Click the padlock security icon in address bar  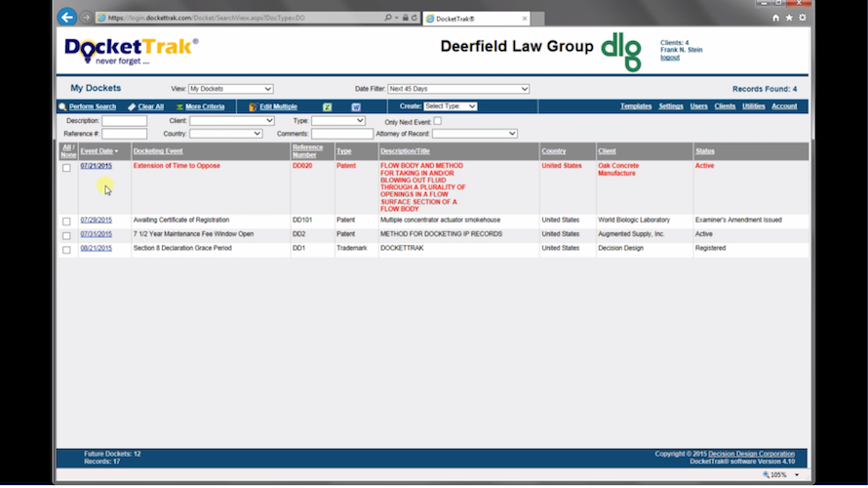[405, 18]
